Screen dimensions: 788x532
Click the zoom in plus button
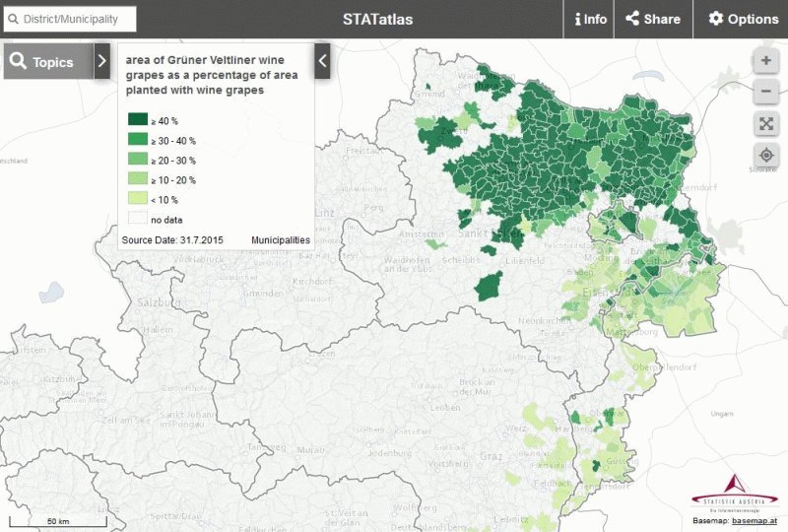765,60
